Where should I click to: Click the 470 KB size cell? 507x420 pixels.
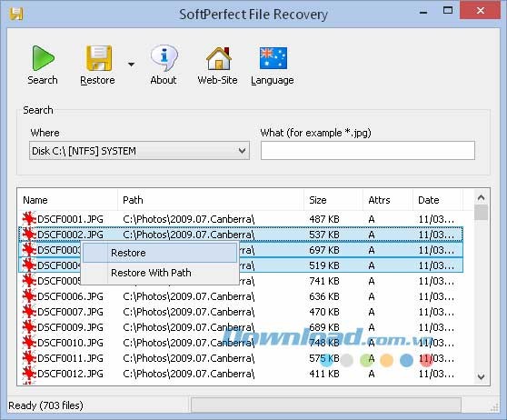click(324, 312)
